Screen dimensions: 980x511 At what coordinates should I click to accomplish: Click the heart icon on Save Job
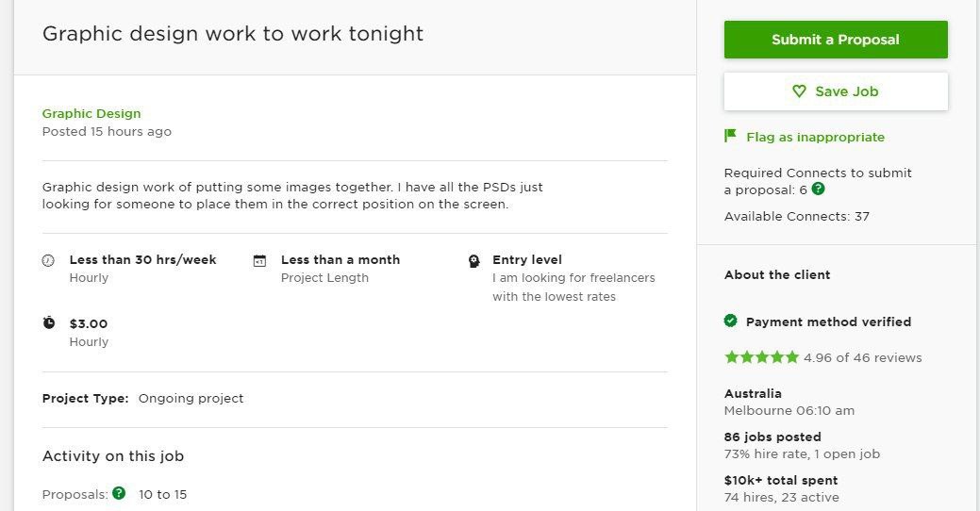coord(799,91)
